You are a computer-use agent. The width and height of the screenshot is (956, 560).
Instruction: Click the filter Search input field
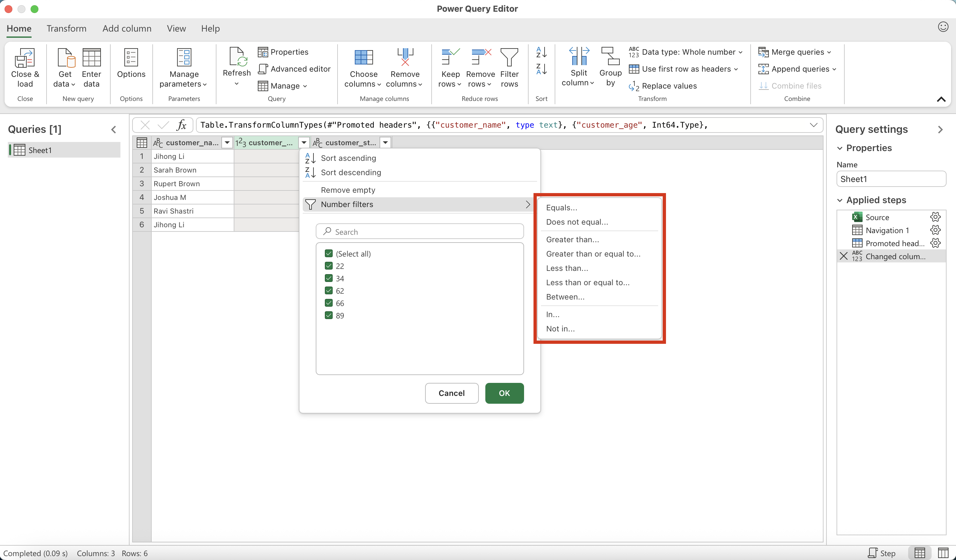coord(419,231)
